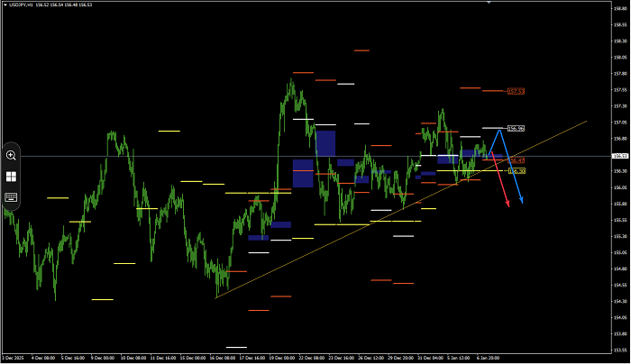Click the 157.53 orange price label

(x=517, y=91)
